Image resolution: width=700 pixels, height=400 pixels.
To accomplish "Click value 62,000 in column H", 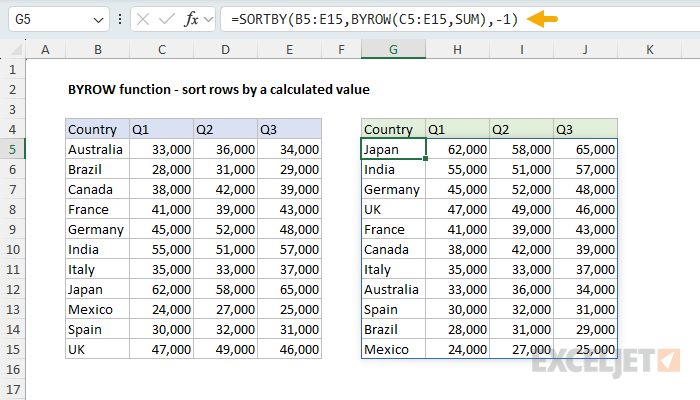I will tap(458, 150).
